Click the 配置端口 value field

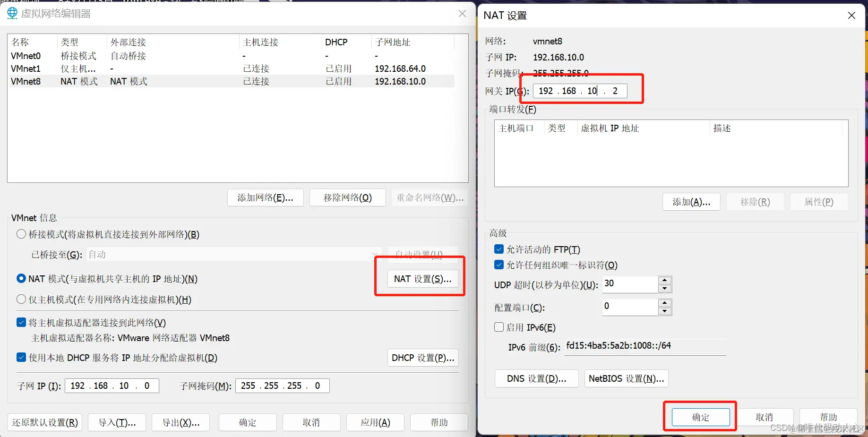point(630,307)
